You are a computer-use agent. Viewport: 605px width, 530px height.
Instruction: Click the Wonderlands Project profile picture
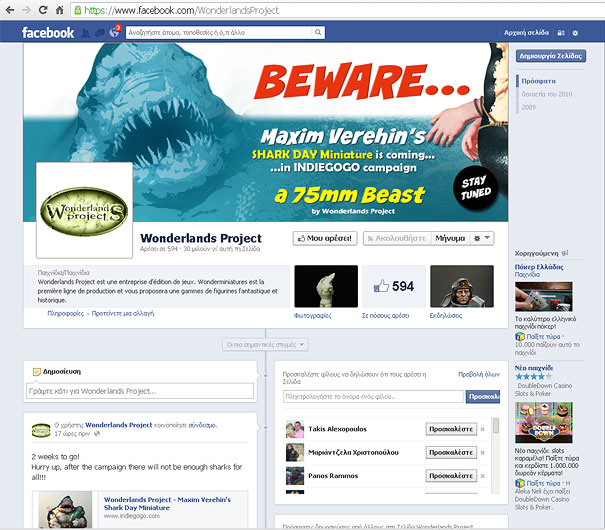(84, 210)
